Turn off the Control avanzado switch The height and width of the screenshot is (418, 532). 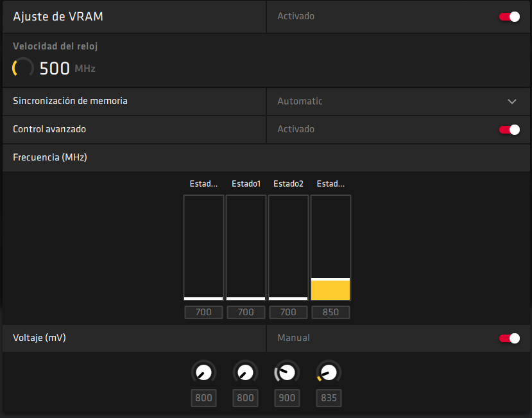click(510, 130)
